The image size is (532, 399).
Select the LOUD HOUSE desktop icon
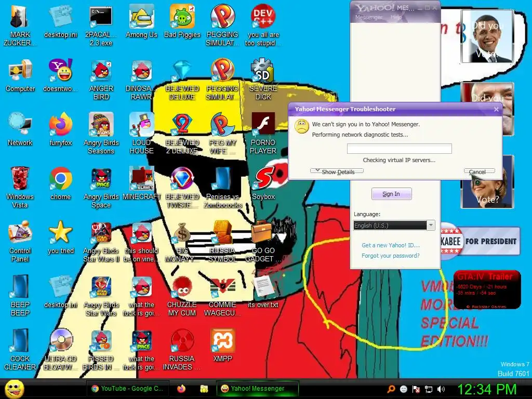click(x=141, y=134)
